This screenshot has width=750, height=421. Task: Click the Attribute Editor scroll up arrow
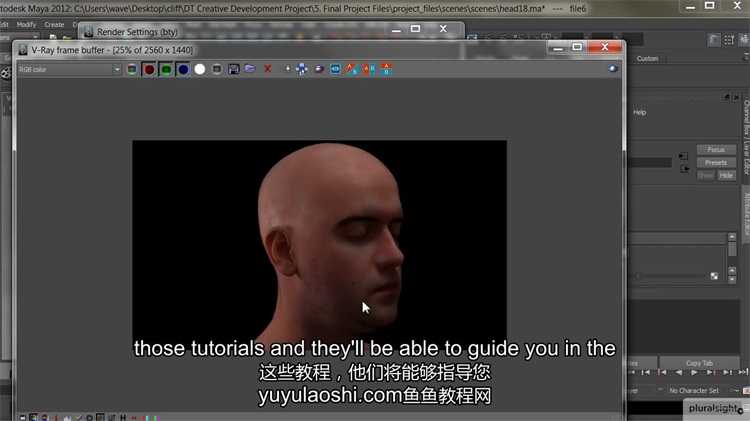[x=732, y=236]
